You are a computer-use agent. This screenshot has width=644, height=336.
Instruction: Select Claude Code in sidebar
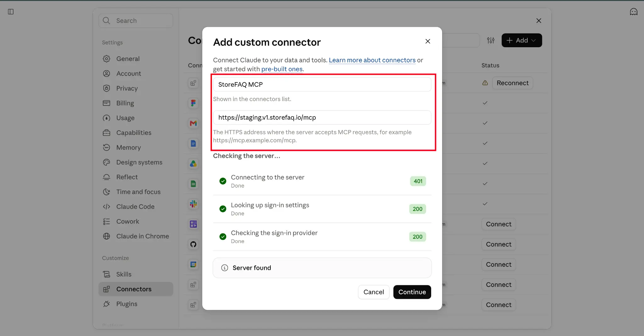pyautogui.click(x=136, y=207)
